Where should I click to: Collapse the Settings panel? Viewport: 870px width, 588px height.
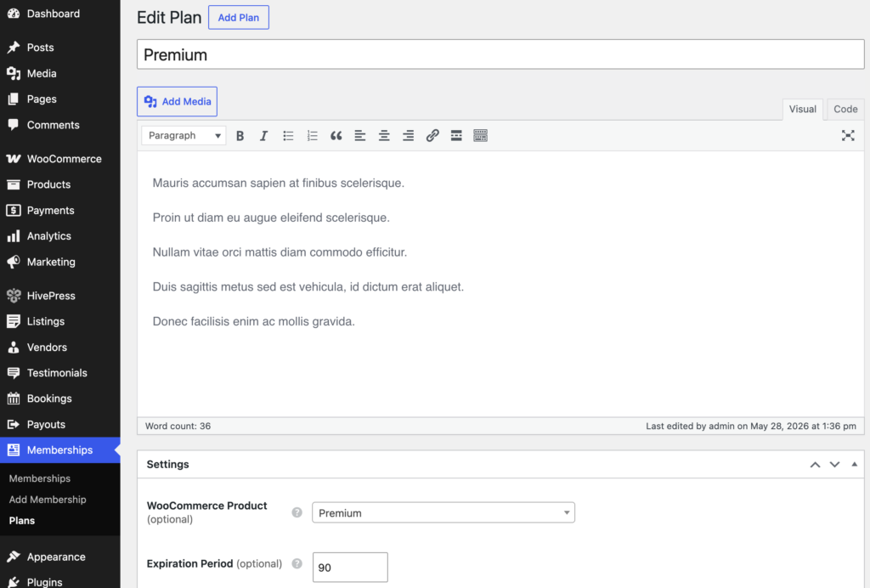point(855,464)
